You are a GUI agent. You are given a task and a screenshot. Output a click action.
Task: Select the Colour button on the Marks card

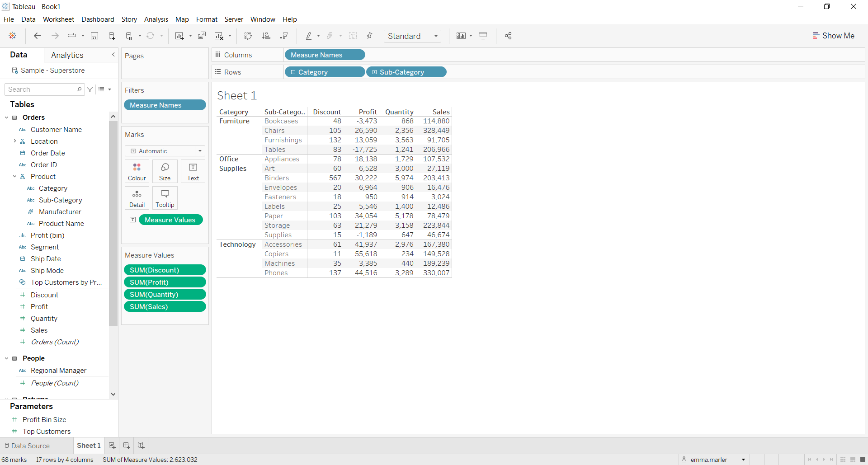(137, 171)
